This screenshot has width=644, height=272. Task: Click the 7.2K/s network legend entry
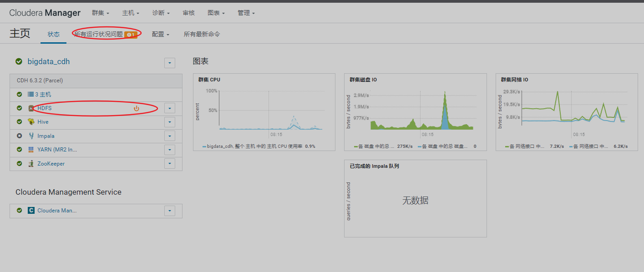point(534,146)
